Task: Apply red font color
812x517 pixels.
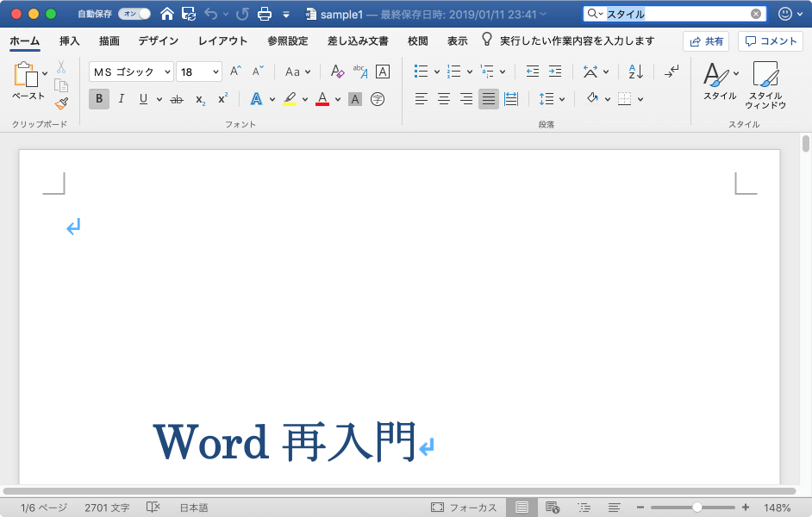Action: coord(322,99)
